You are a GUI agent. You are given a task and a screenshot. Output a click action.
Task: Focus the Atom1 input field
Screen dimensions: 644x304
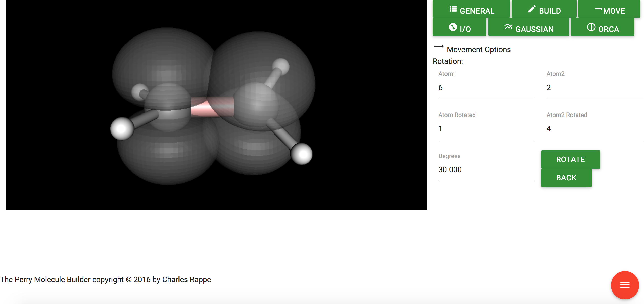pos(486,88)
